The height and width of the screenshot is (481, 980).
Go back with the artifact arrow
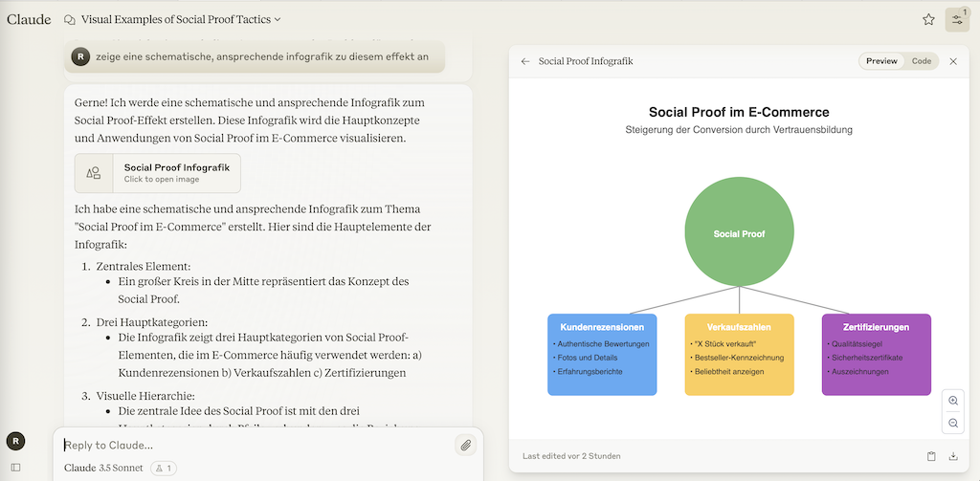(525, 61)
